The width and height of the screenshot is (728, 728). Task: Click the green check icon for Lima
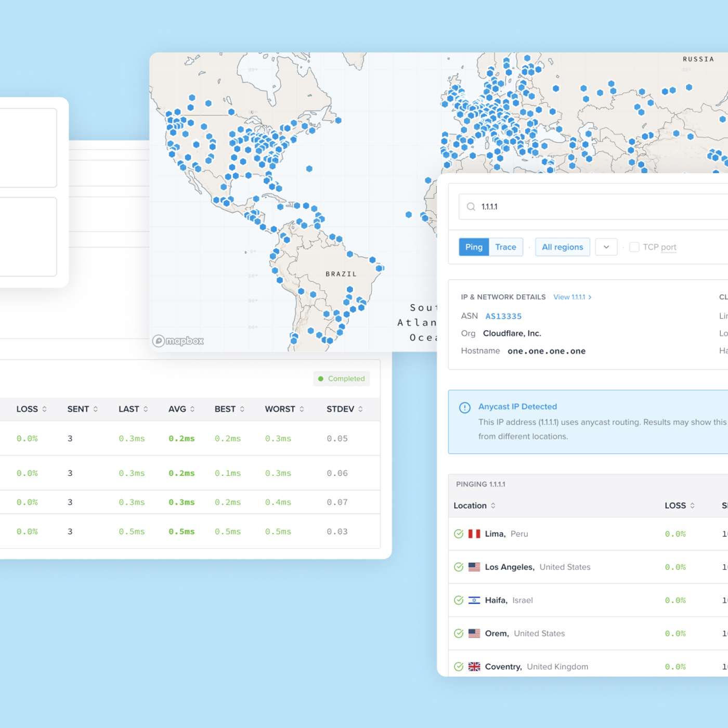click(459, 534)
